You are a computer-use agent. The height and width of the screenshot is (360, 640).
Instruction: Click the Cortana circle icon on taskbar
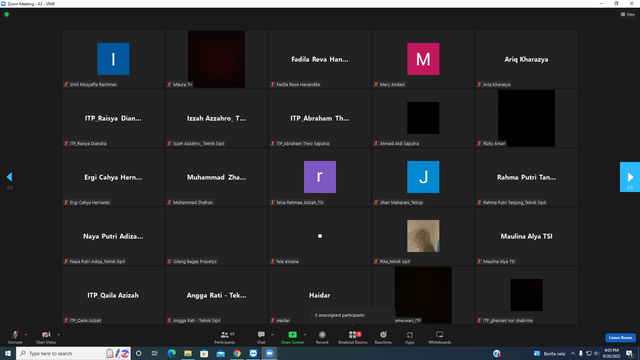pyautogui.click(x=139, y=353)
